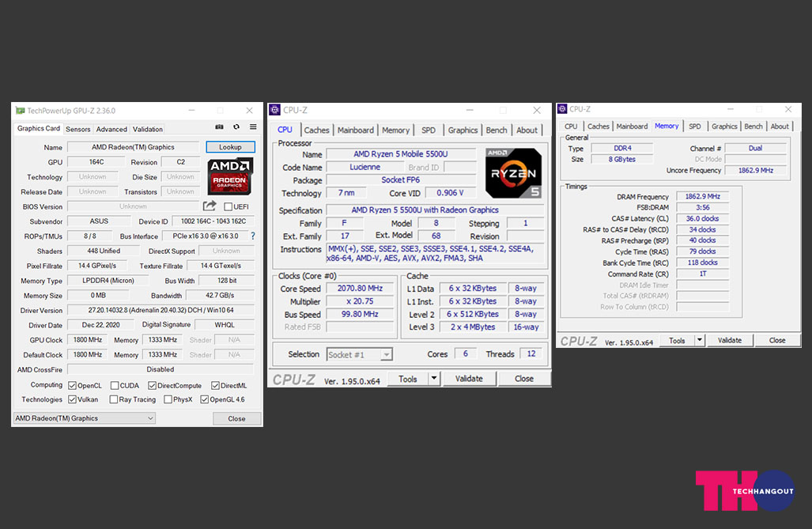Click the CAS# Latency value 36.0 clocks

click(x=703, y=219)
